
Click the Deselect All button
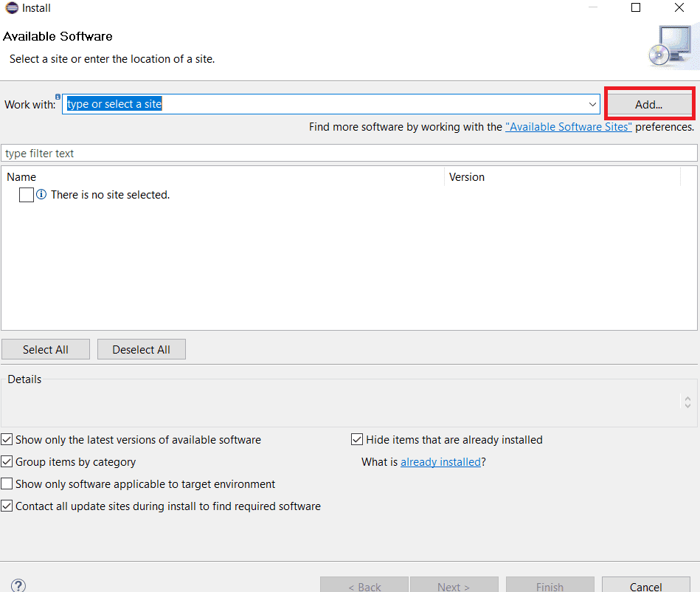coord(141,348)
